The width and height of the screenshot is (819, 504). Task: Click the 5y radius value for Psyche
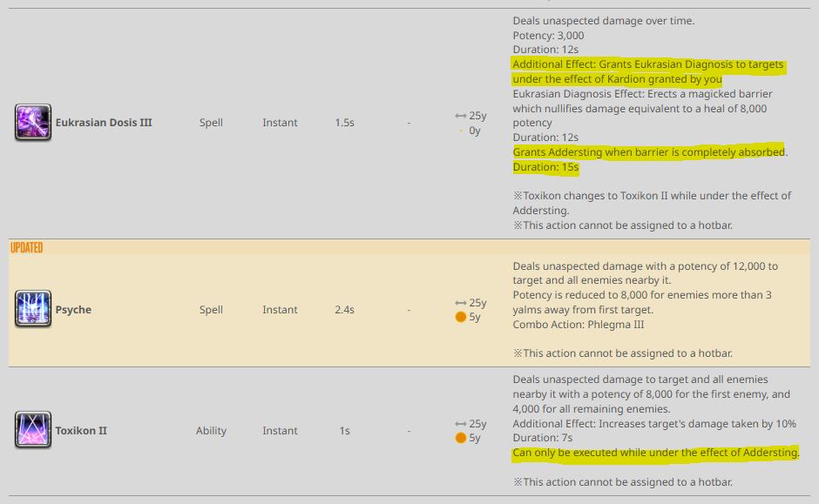click(x=474, y=317)
